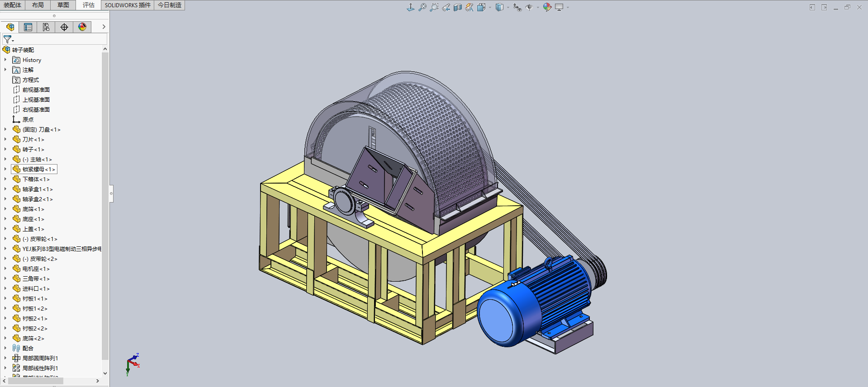
Task: Switch to 今日制造 tab
Action: pos(170,5)
